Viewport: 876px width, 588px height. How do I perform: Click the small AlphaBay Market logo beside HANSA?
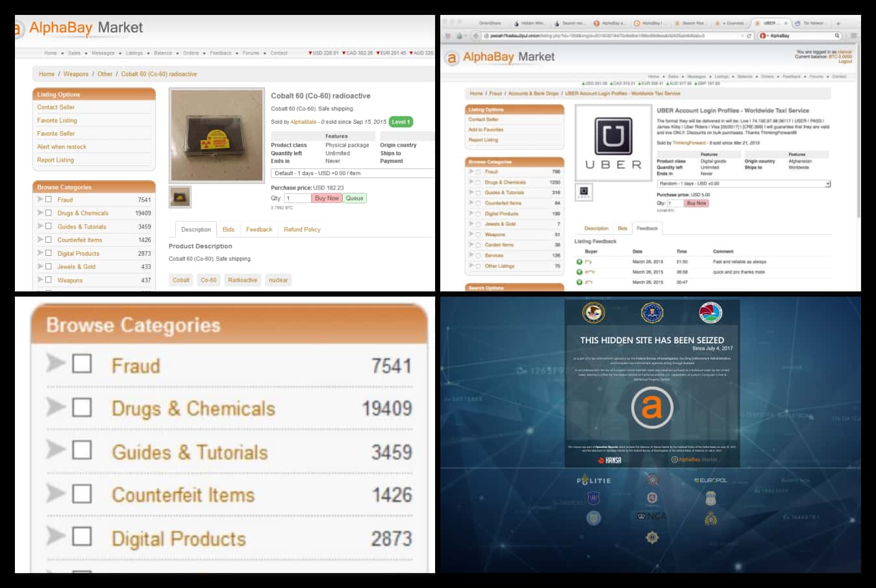694,459
